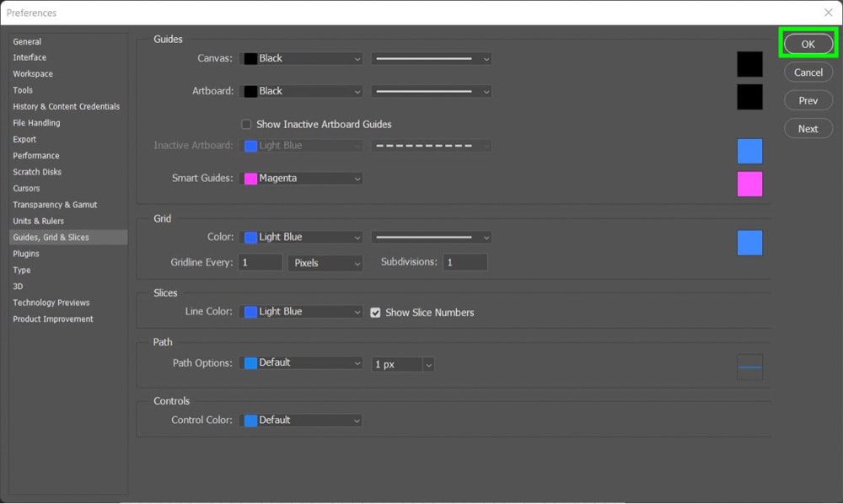Confirm preferences with the OK button
The height and width of the screenshot is (504, 843).
(x=808, y=44)
